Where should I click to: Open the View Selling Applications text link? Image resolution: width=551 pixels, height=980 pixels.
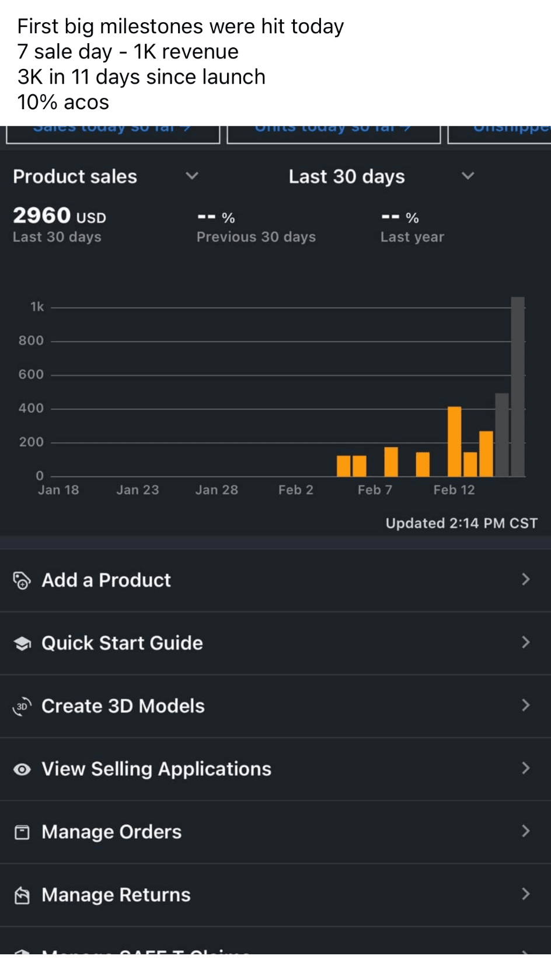pyautogui.click(x=156, y=769)
